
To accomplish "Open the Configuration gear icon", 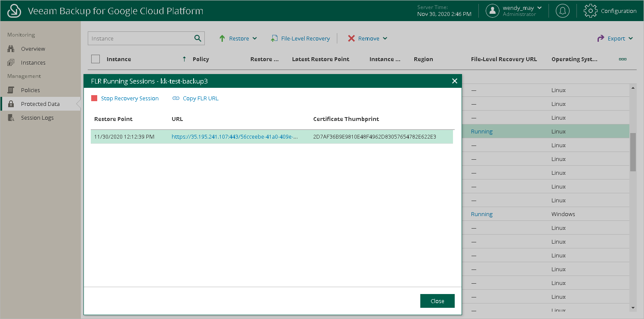I will click(590, 11).
